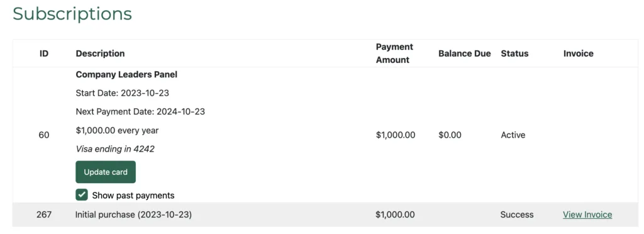Click payment ID 267
The image size is (644, 234).
point(44,214)
